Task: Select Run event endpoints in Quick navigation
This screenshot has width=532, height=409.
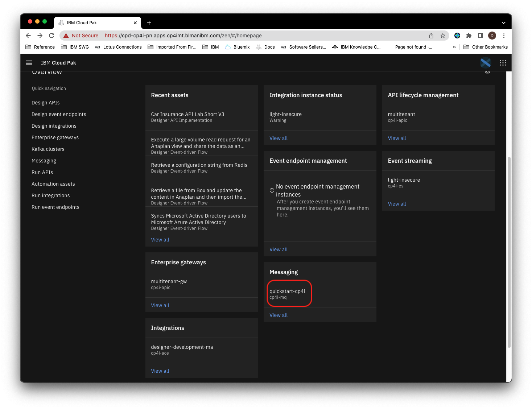Action: click(x=55, y=207)
